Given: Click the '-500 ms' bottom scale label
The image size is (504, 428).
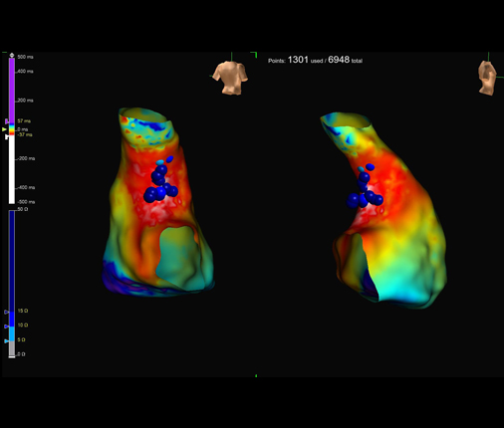Looking at the screenshot, I should click(x=26, y=202).
